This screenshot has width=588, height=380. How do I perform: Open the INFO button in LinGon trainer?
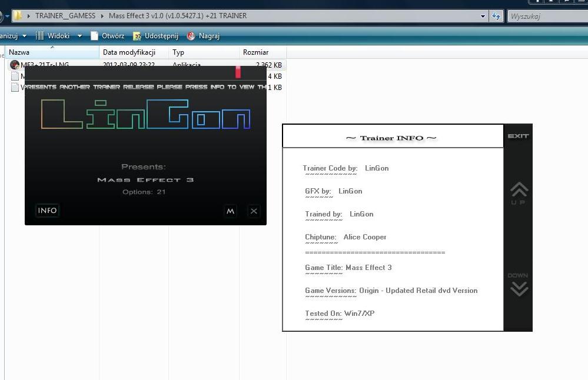(x=47, y=211)
